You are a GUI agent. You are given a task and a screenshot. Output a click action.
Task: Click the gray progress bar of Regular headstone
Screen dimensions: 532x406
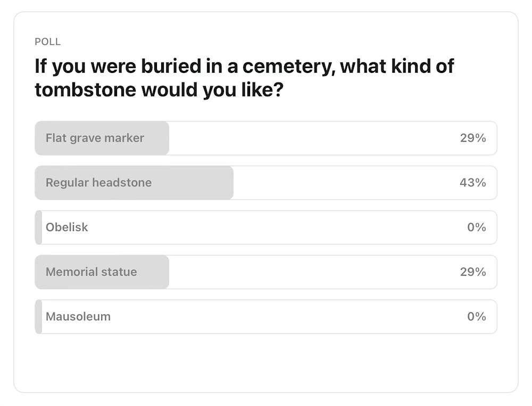click(x=134, y=183)
